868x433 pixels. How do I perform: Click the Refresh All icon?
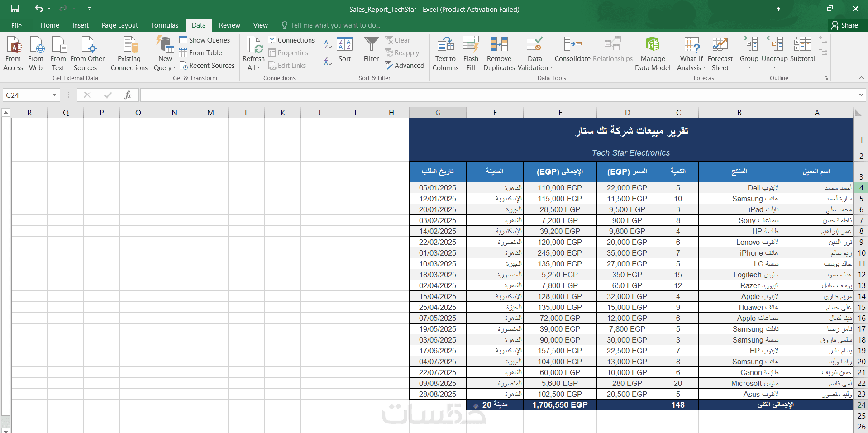coord(254,45)
